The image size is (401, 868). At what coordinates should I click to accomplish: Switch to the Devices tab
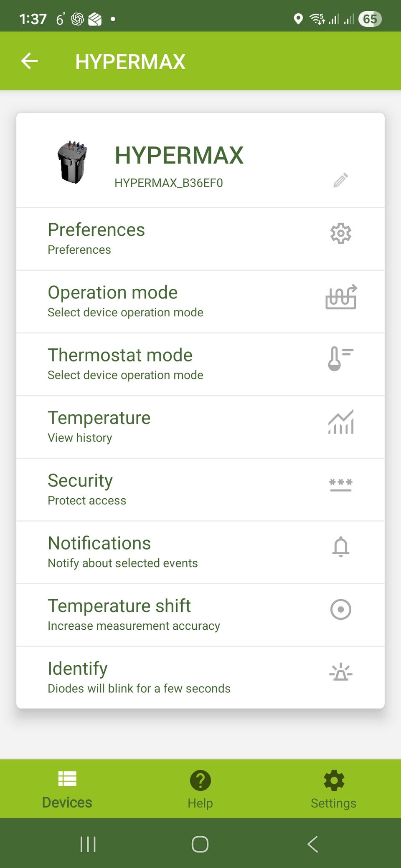coord(67,789)
